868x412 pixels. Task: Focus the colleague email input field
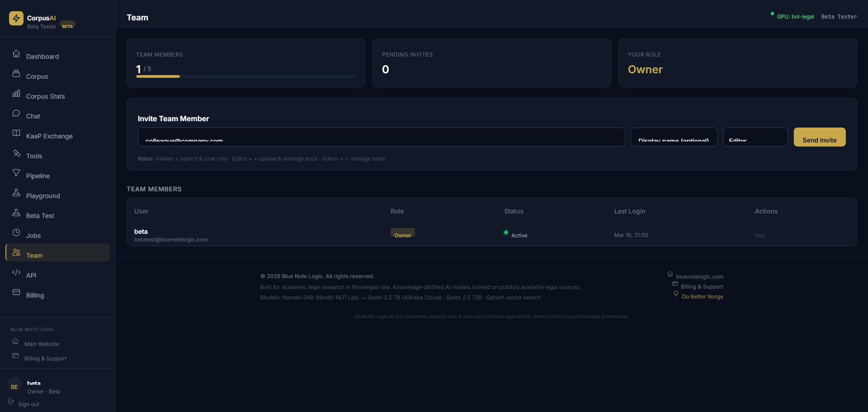(381, 137)
